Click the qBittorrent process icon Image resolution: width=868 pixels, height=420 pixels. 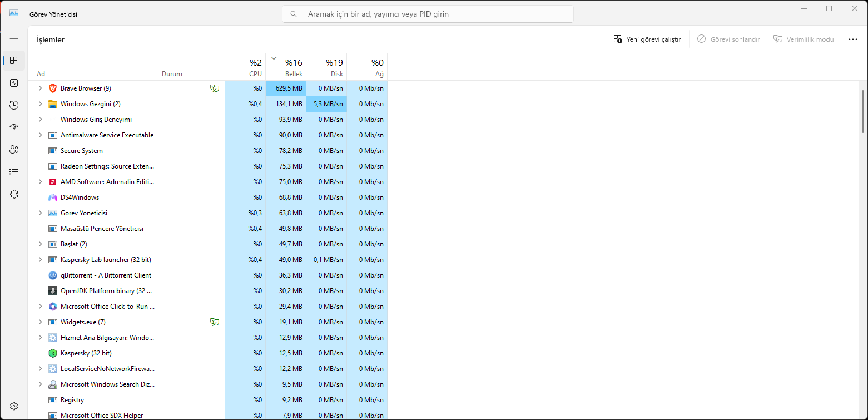tap(53, 275)
